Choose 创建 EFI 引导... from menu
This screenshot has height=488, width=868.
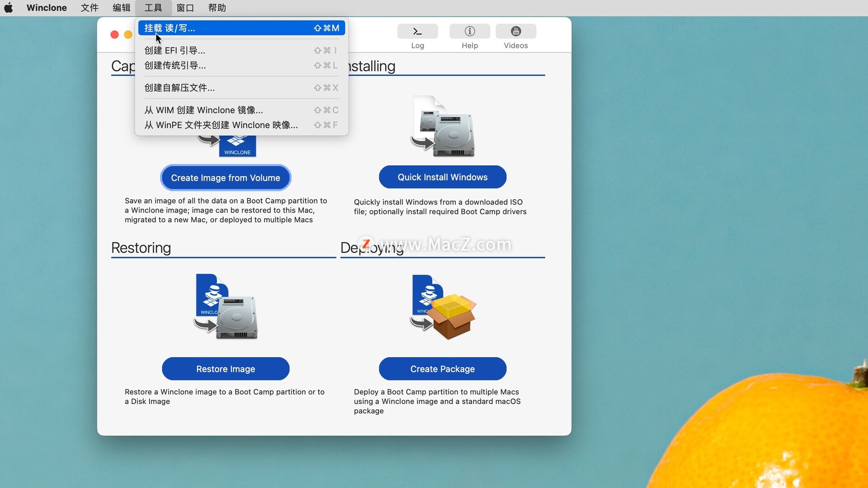click(241, 51)
